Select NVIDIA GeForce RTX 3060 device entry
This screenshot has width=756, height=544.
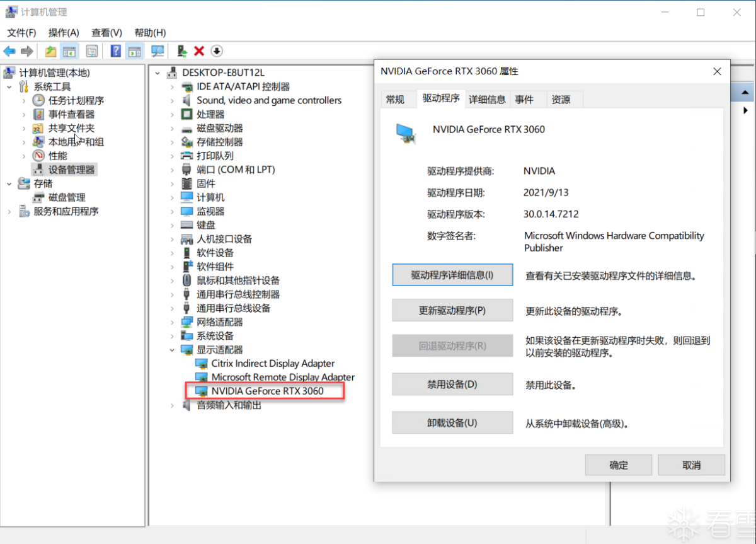pos(267,391)
